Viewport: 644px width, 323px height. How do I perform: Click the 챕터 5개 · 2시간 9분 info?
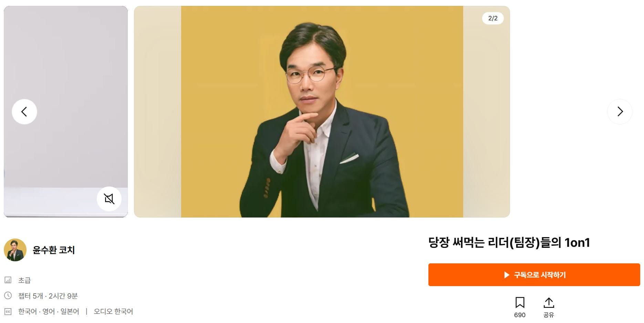(x=48, y=296)
